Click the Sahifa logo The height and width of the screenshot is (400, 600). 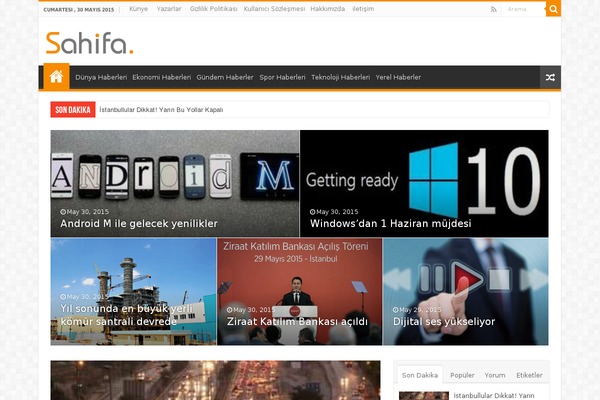click(90, 43)
